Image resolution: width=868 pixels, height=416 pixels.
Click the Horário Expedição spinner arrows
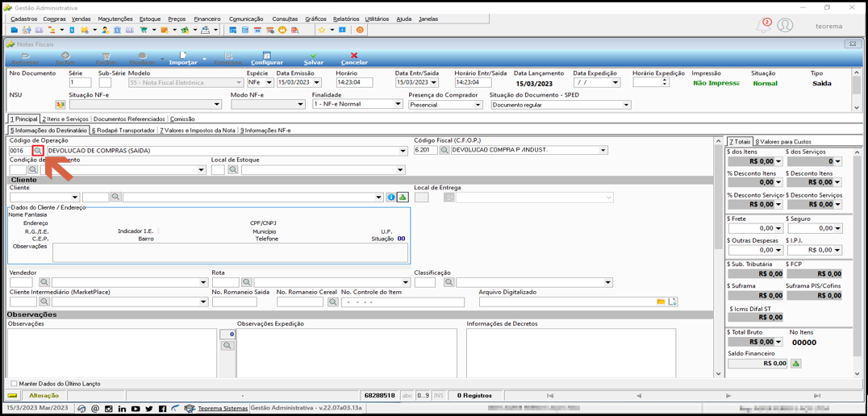(665, 82)
